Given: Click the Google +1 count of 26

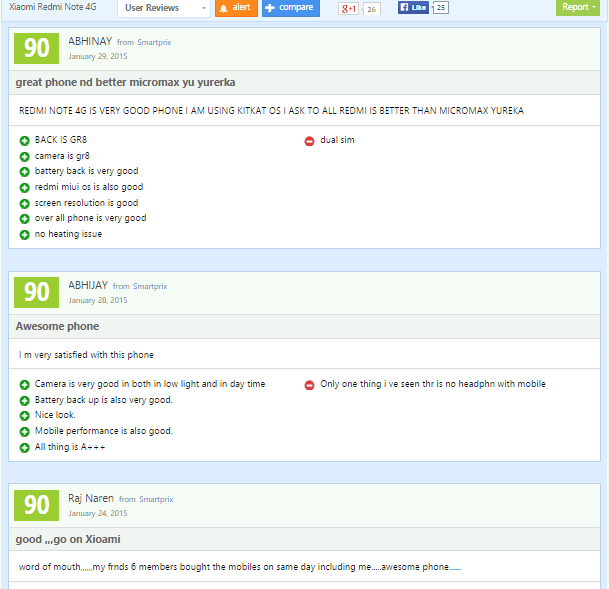Looking at the screenshot, I should click(372, 9).
